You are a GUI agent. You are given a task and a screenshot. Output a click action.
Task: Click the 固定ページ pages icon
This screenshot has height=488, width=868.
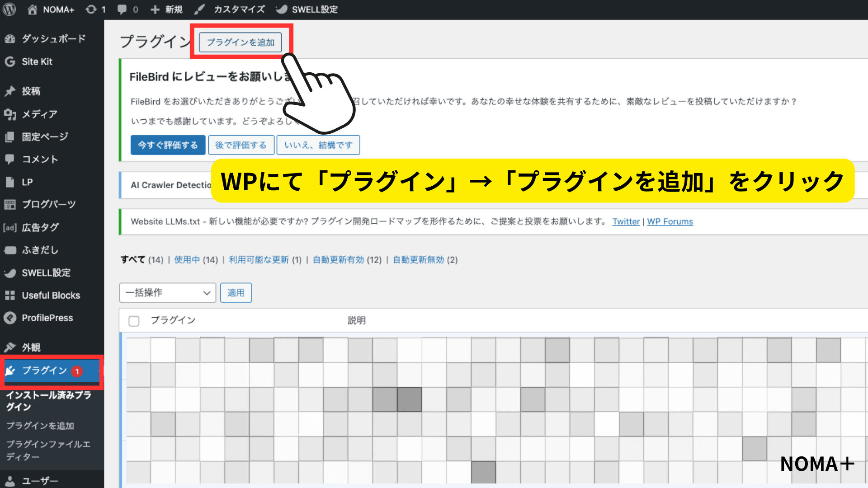10,137
